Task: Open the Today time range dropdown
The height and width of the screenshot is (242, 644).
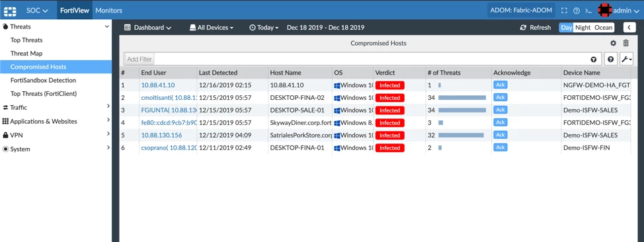Action: (264, 28)
